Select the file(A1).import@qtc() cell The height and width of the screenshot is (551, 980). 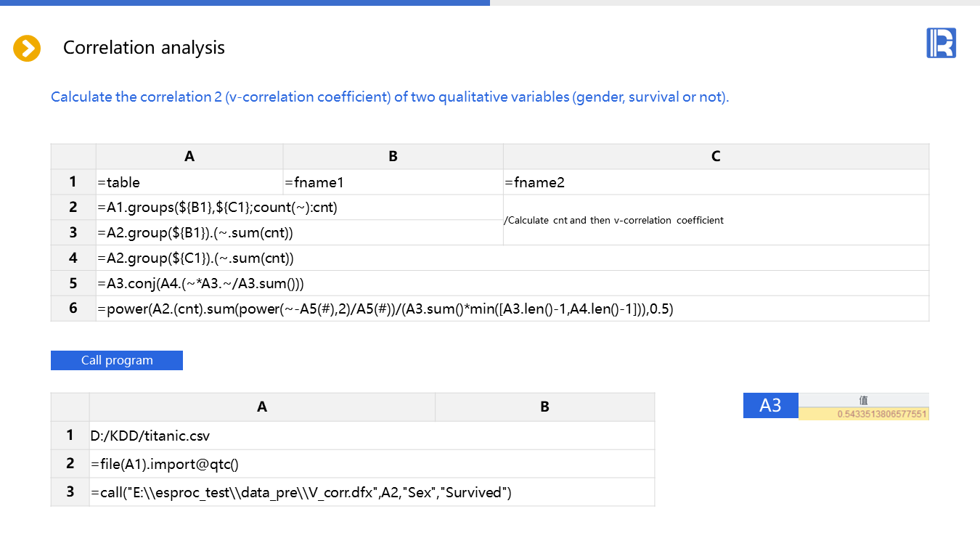click(x=371, y=463)
